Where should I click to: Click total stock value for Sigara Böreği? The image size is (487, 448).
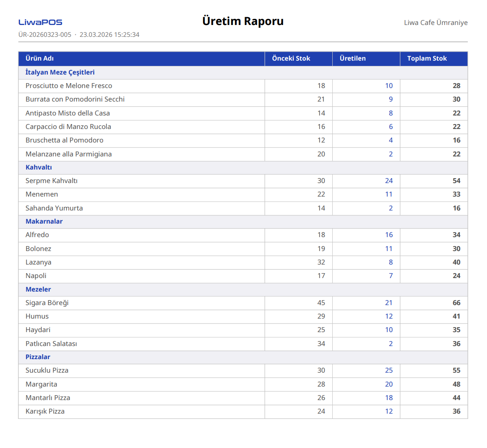pyautogui.click(x=456, y=303)
